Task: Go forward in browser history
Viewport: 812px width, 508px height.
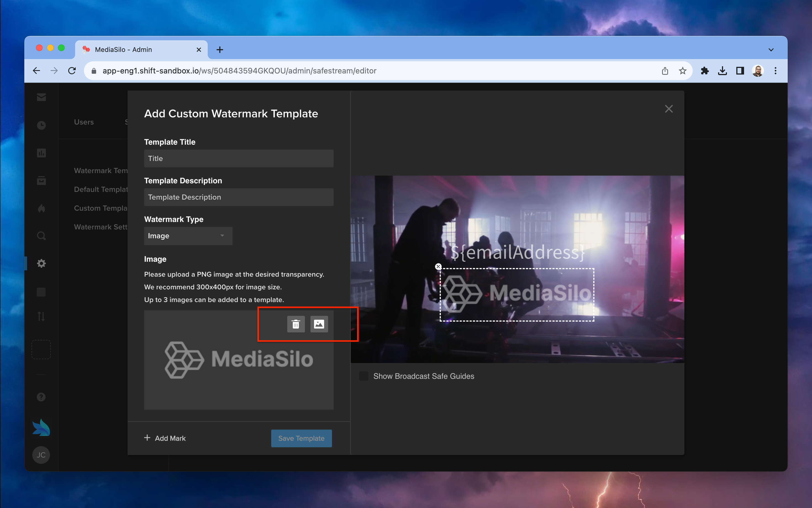Action: [x=54, y=71]
